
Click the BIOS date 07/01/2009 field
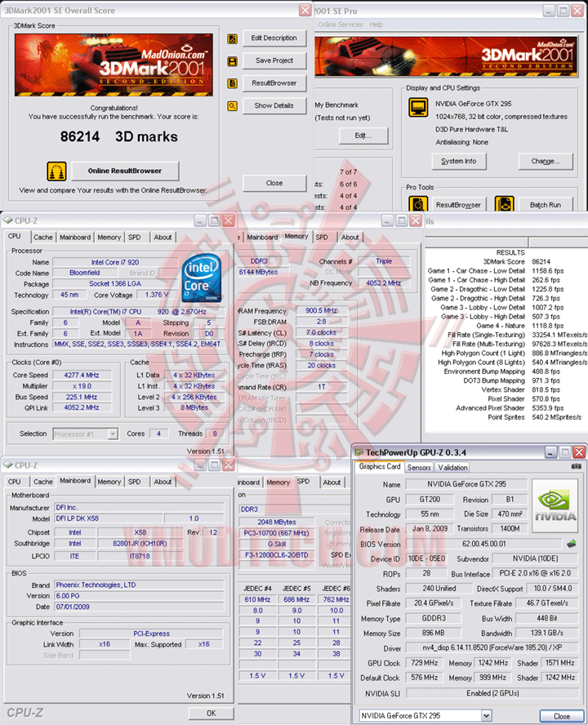coord(140,607)
